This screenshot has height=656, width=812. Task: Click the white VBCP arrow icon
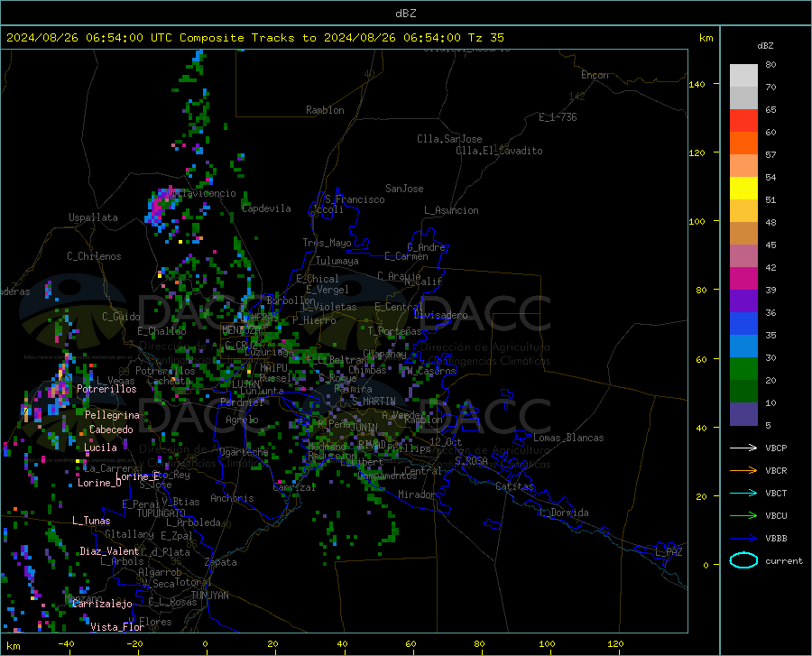[x=743, y=448]
